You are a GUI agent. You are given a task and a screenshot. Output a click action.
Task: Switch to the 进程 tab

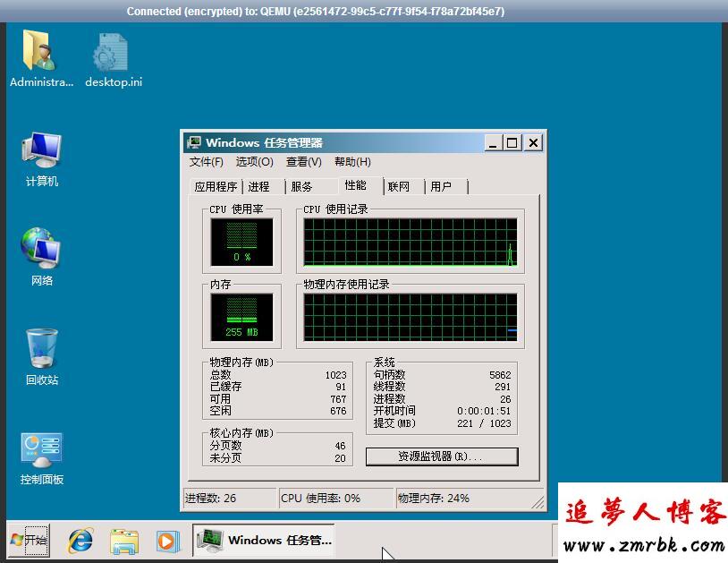coord(264,187)
